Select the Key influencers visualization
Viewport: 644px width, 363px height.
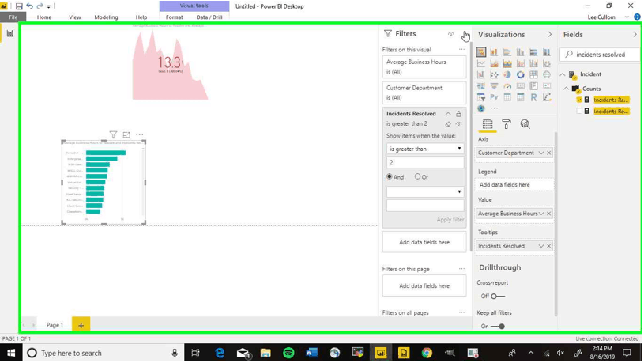pyautogui.click(x=547, y=97)
